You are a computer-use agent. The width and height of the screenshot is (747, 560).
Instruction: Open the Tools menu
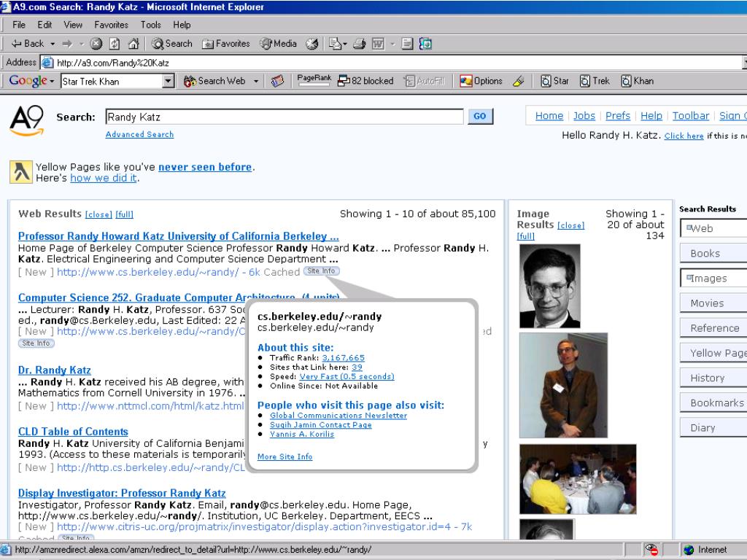point(150,25)
